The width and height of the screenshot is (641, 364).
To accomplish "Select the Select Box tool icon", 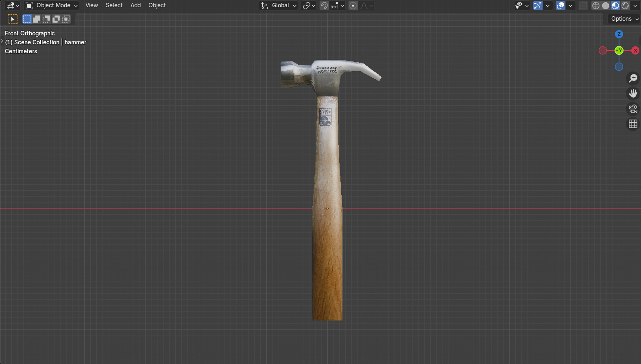I will point(13,19).
